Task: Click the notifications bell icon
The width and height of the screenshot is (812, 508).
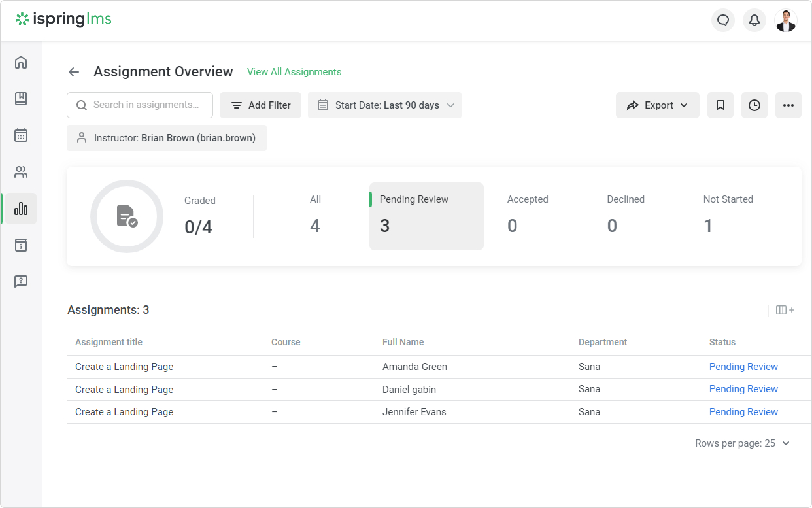Action: pos(754,21)
